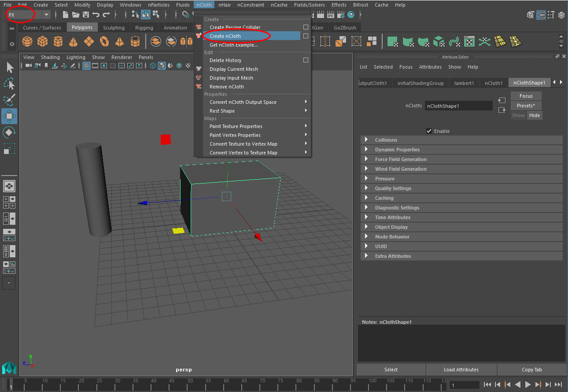Click the polygon cone shelf icon
The width and height of the screenshot is (568, 392).
[74, 42]
